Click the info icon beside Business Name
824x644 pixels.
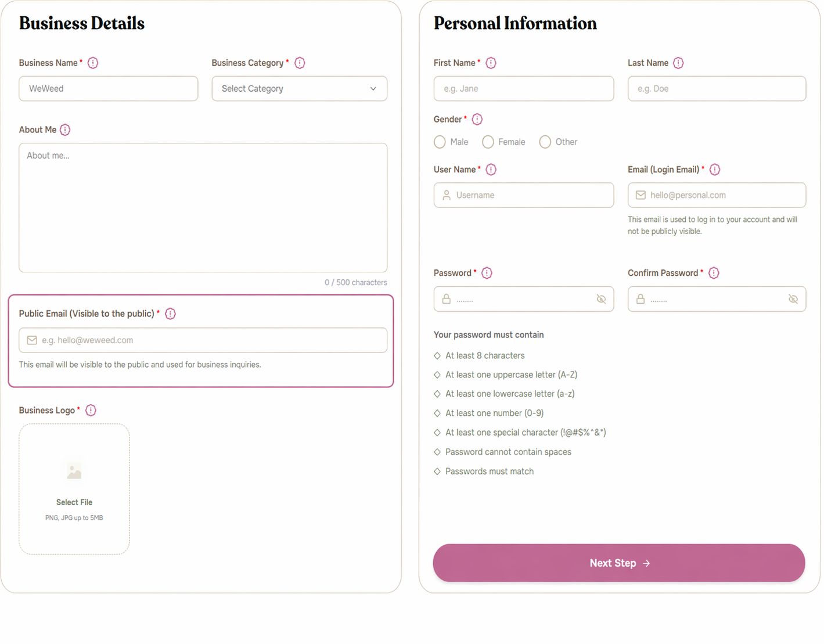pyautogui.click(x=93, y=63)
